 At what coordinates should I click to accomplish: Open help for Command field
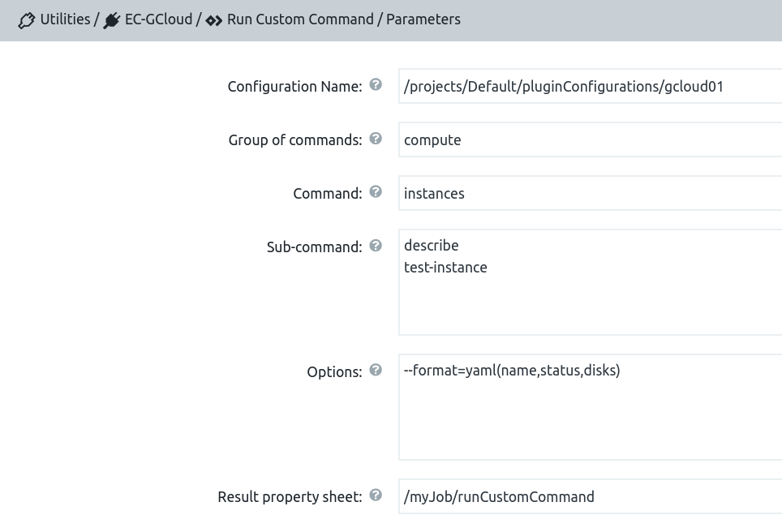click(376, 192)
